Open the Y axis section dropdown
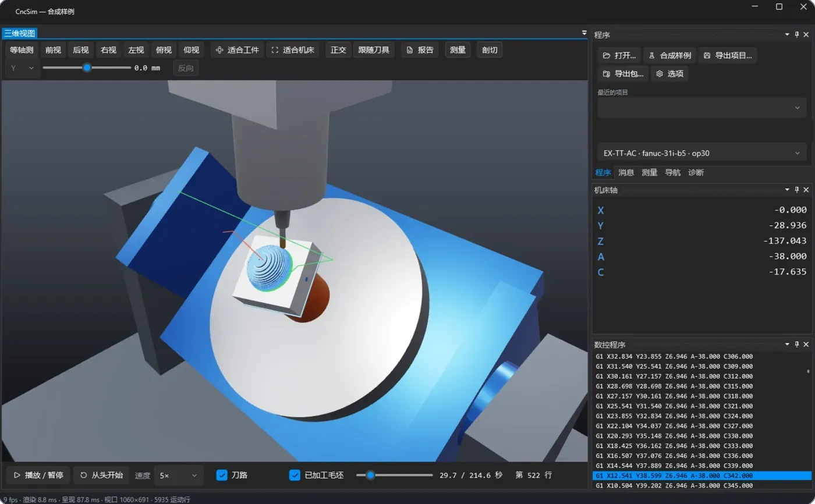Viewport: 815px width, 504px height. coord(23,68)
